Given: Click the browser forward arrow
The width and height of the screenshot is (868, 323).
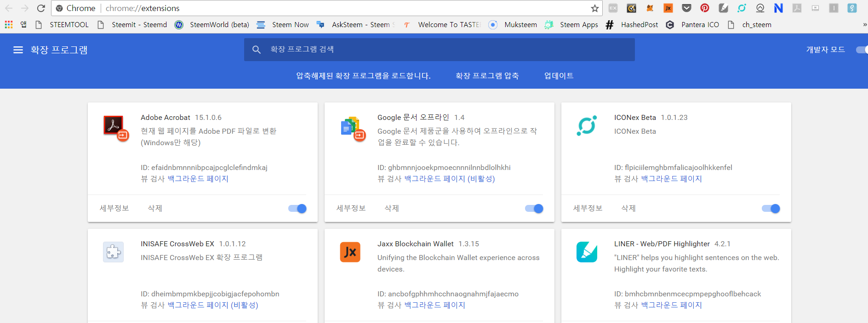Looking at the screenshot, I should pyautogui.click(x=25, y=8).
